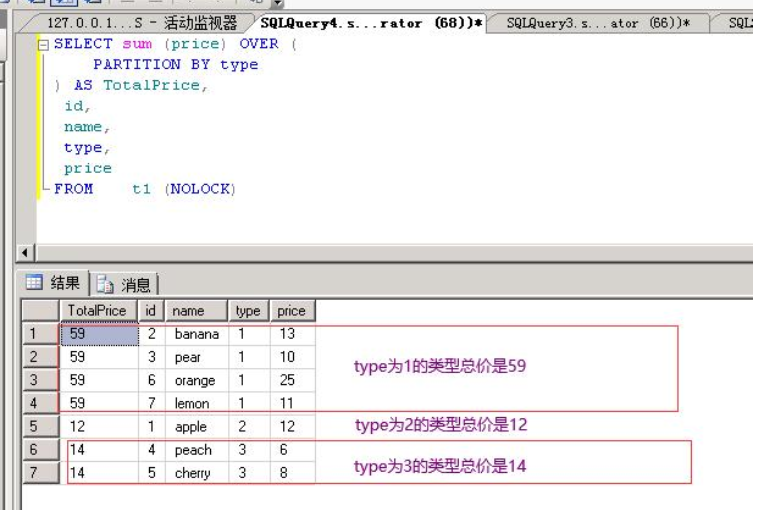This screenshot has width=760, height=510.
Task: Click the pear name cell
Action: click(x=196, y=357)
